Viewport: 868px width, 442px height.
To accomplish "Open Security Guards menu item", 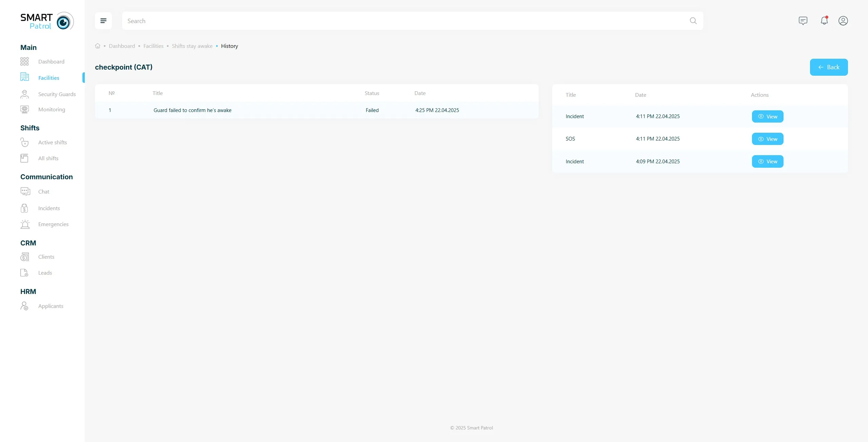I will [57, 94].
